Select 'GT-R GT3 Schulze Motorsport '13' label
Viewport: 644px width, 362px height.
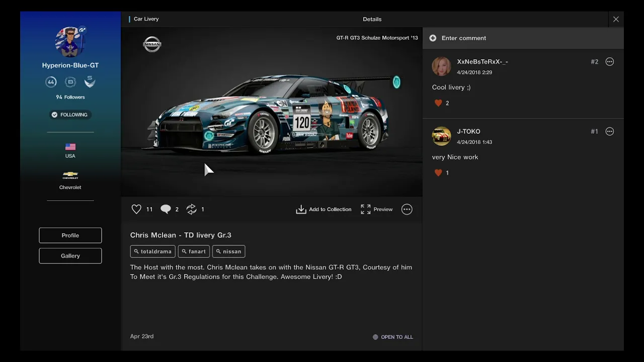377,38
